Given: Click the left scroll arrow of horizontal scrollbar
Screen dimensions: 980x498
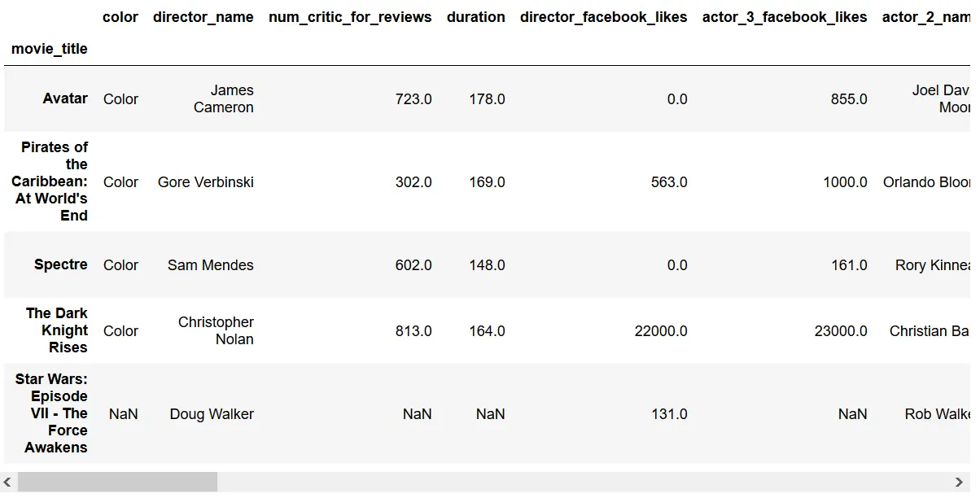Looking at the screenshot, I should click(x=9, y=482).
